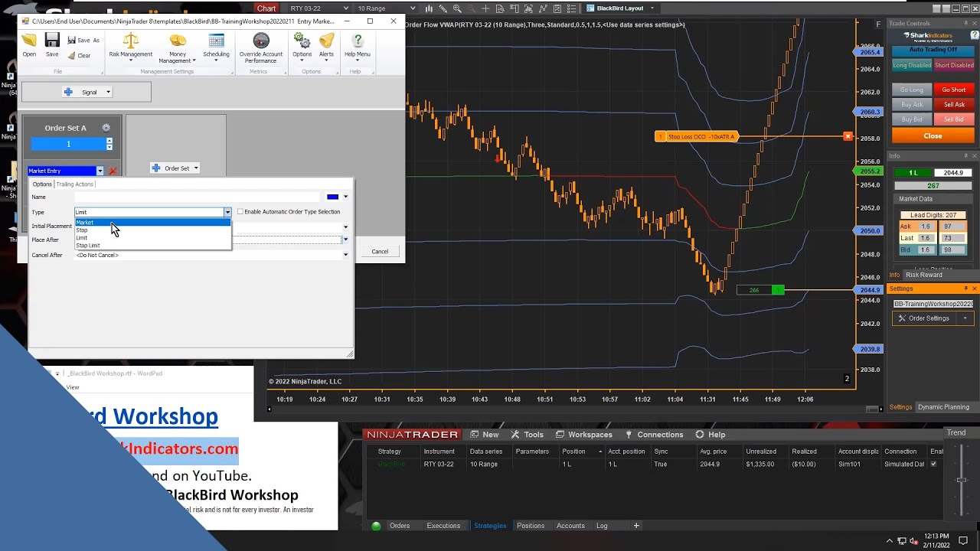This screenshot has width=980, height=551.
Task: Open the Market Entry dropdown arrow
Action: pyautogui.click(x=100, y=171)
